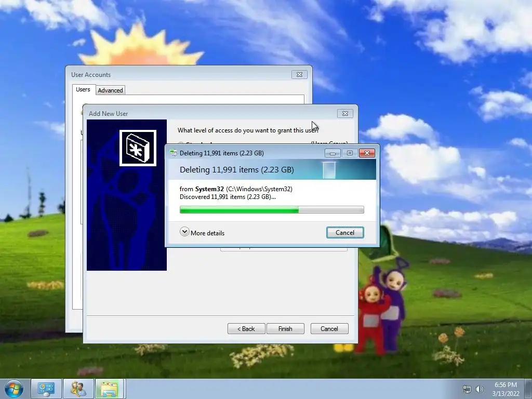Open User Accounts taskbar icon
The width and height of the screenshot is (532, 399).
click(78, 389)
